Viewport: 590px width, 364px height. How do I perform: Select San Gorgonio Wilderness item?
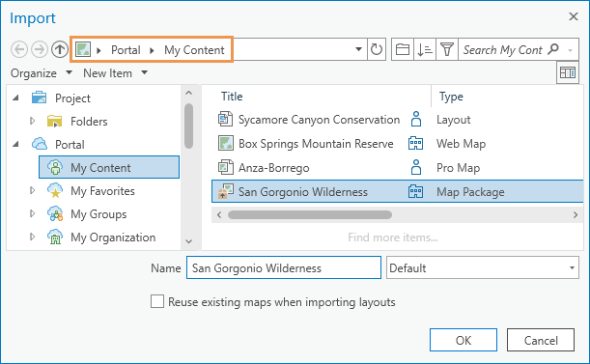click(x=397, y=191)
